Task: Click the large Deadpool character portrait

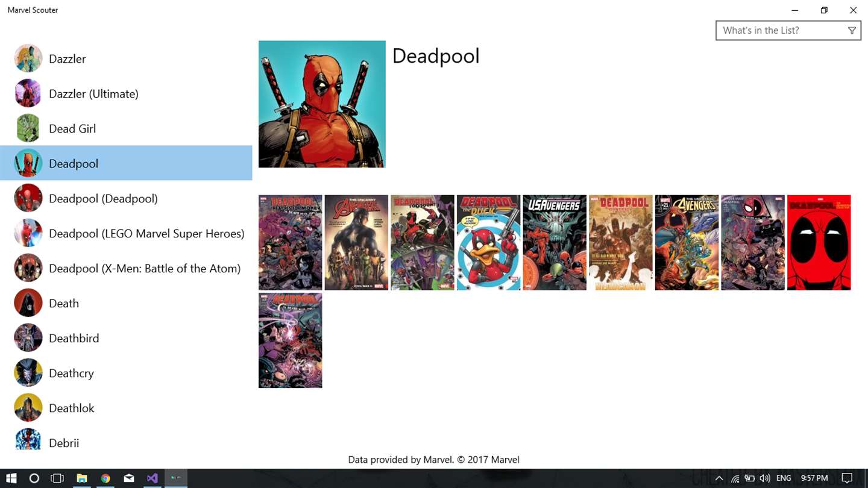Action: [322, 104]
